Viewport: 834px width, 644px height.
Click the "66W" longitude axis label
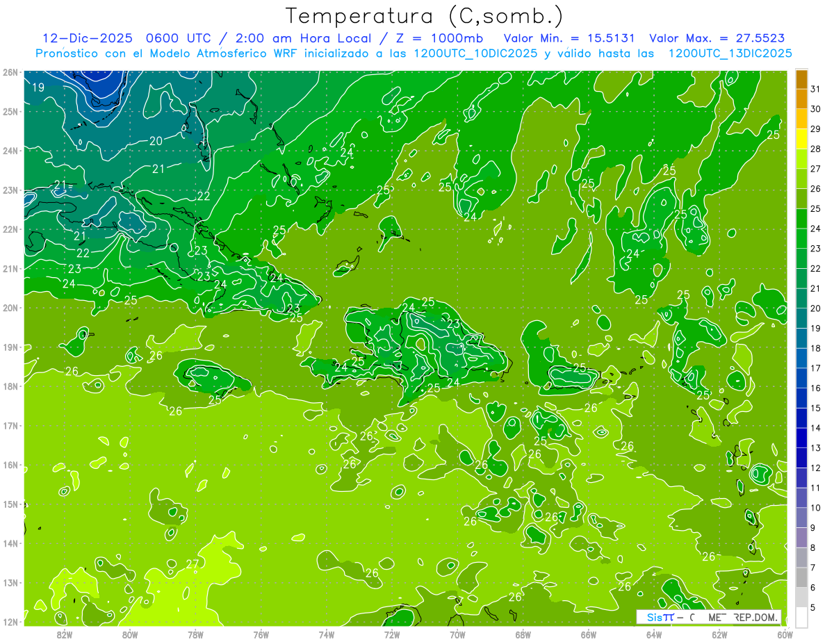(x=589, y=634)
